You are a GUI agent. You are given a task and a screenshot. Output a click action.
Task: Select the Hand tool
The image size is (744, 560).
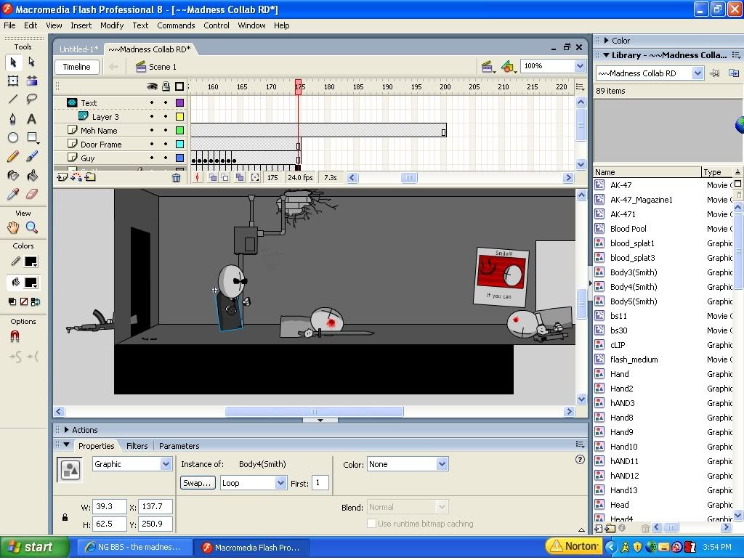pos(13,227)
